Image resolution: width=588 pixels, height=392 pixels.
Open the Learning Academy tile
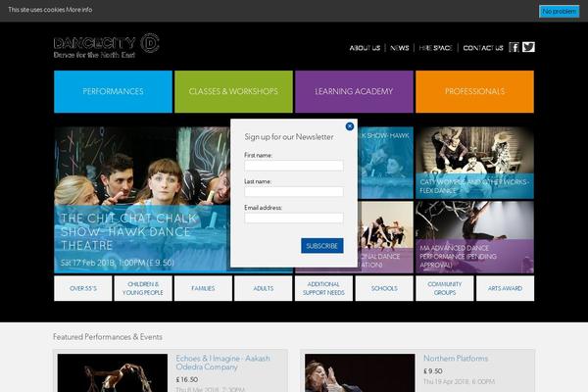(354, 91)
